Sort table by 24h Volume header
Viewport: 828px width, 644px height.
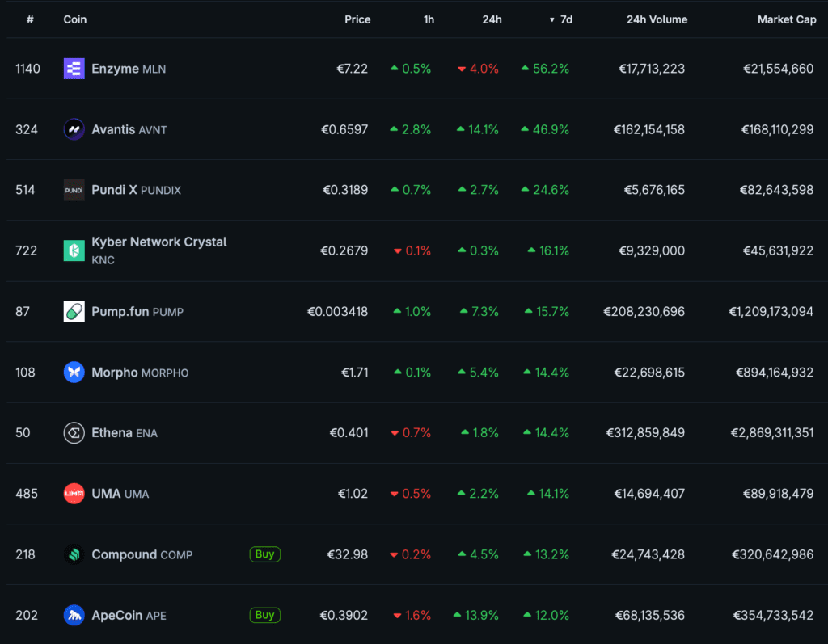click(x=657, y=19)
